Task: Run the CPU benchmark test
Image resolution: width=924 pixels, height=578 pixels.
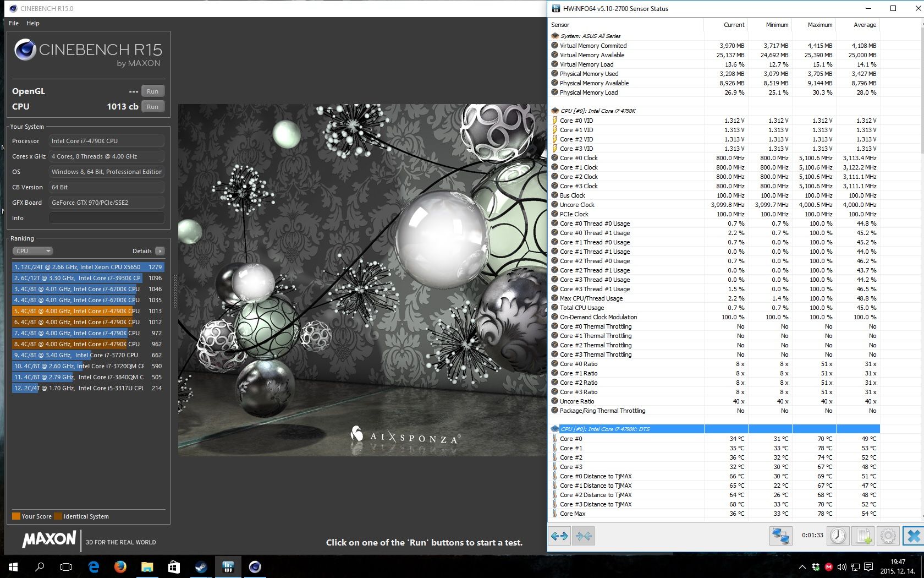Action: click(153, 107)
